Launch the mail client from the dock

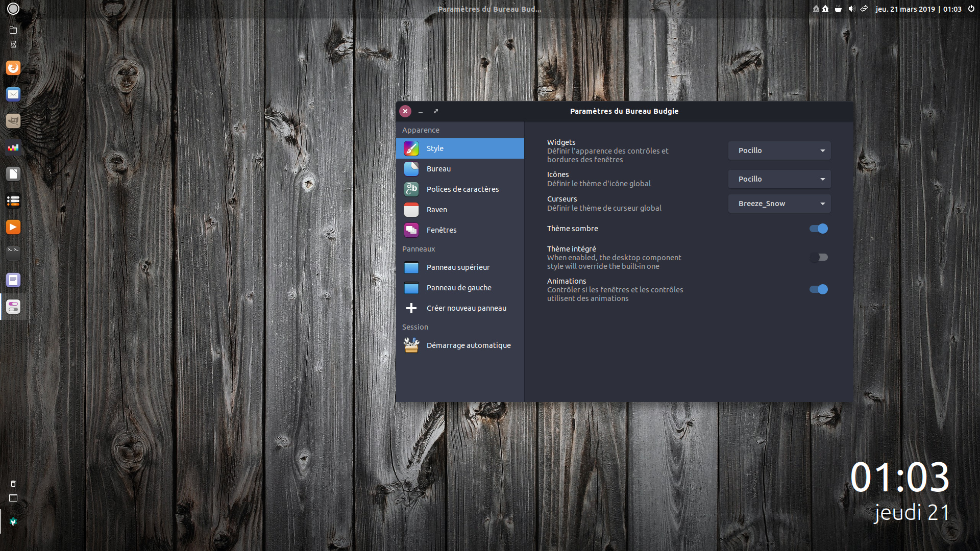coord(13,94)
